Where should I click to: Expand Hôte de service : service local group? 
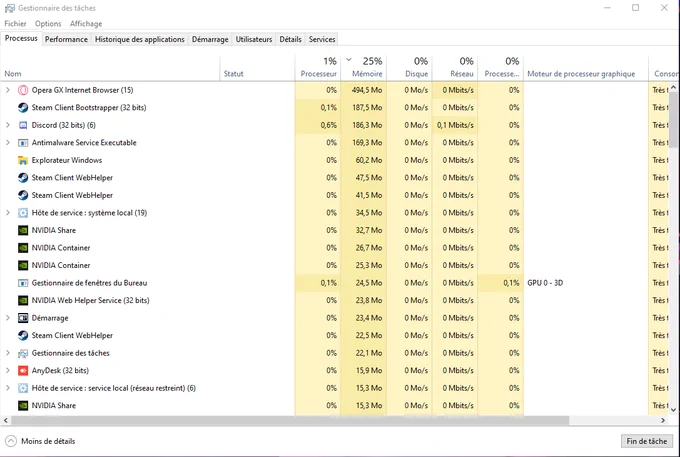point(7,388)
